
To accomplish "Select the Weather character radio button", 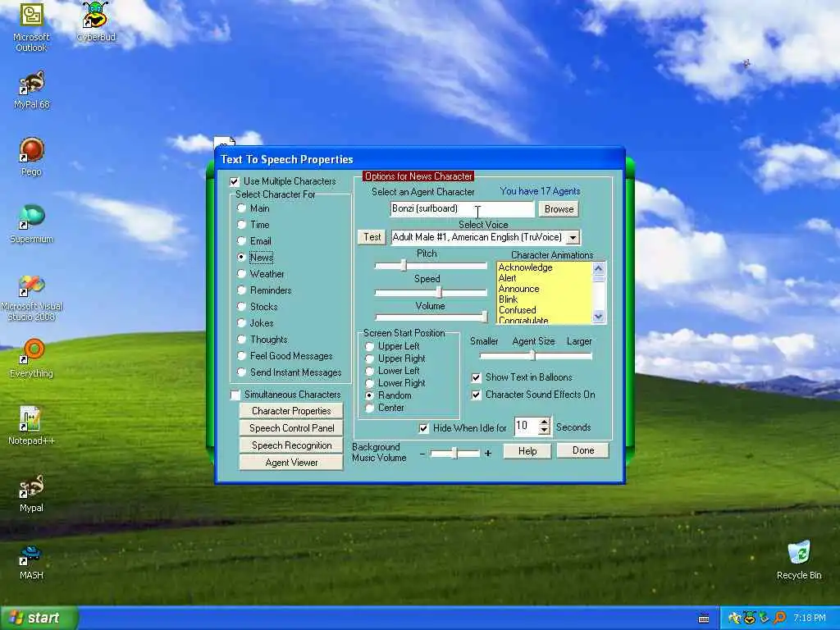I will [242, 274].
